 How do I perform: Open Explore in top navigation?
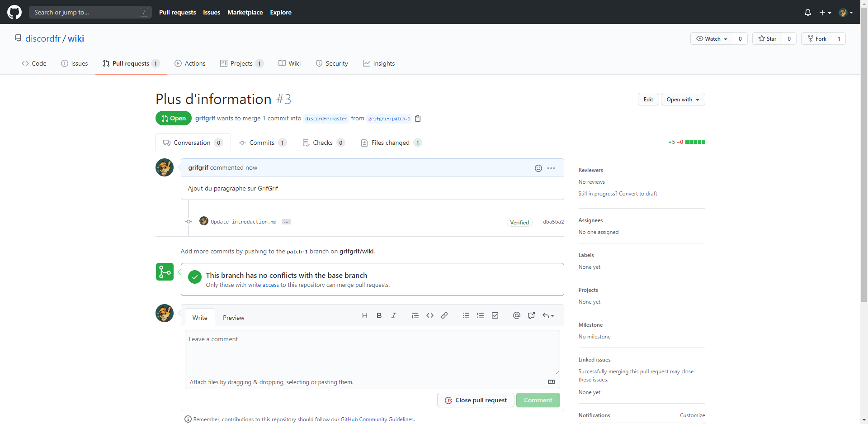281,12
